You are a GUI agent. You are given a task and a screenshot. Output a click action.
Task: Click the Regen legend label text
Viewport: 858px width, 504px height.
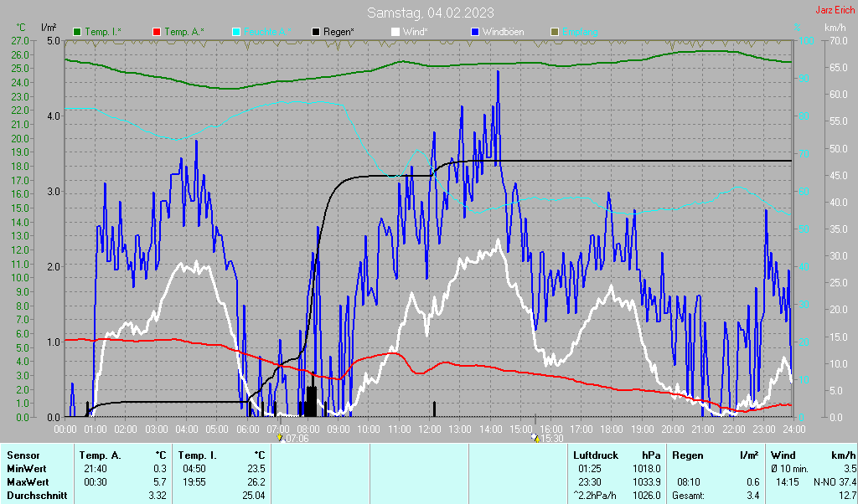[339, 32]
